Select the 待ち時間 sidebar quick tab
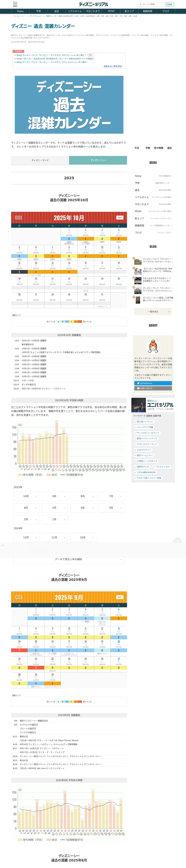The image size is (186, 868). tap(158, 148)
